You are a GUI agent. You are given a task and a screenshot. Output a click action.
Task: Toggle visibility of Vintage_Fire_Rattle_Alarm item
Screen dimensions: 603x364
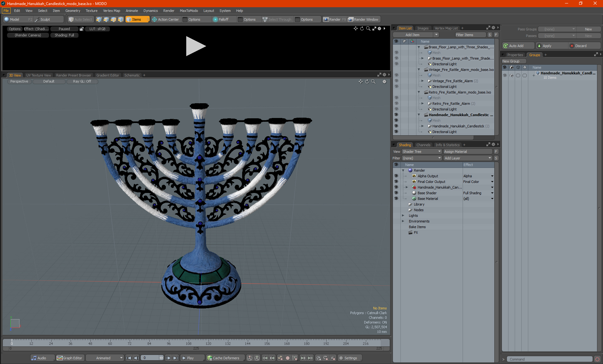pos(396,81)
